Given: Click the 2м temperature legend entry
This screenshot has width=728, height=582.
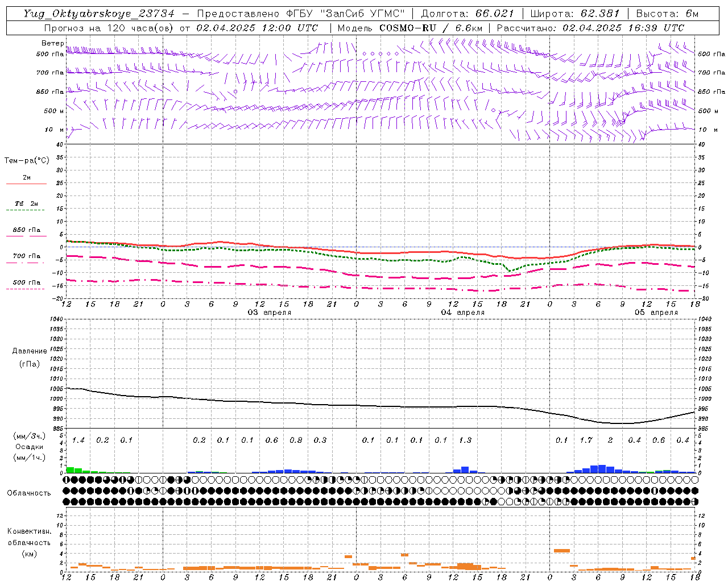Looking at the screenshot, I should click(27, 178).
